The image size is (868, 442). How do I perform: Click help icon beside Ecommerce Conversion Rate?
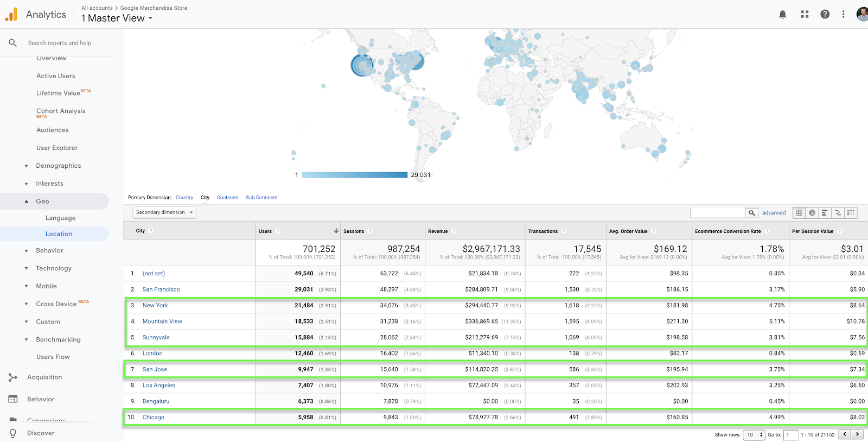click(x=767, y=231)
